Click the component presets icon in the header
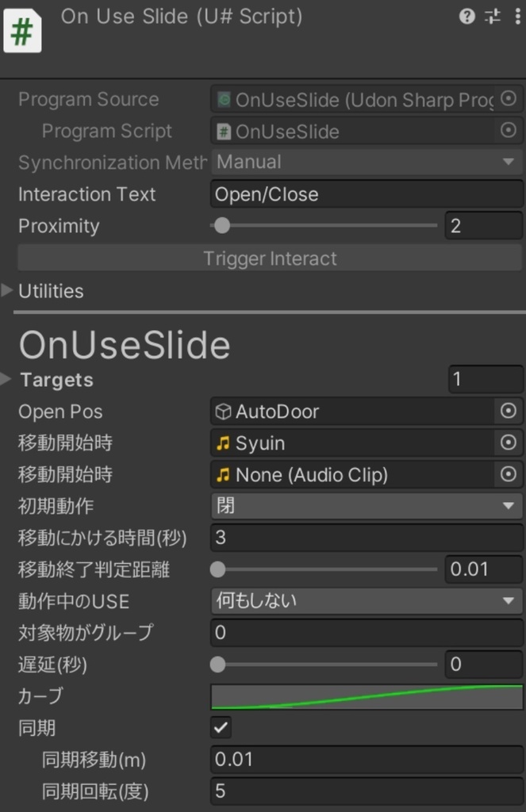The height and width of the screenshot is (812, 526). pyautogui.click(x=493, y=16)
